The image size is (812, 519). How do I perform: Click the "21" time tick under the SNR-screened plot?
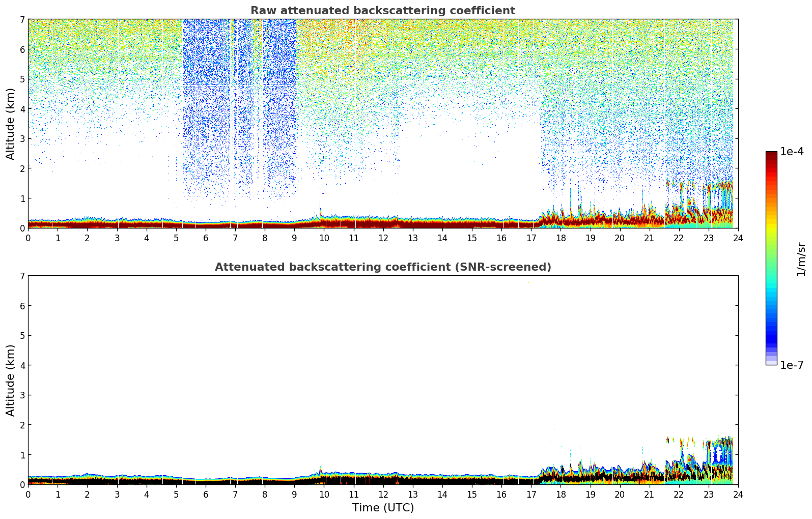click(649, 494)
